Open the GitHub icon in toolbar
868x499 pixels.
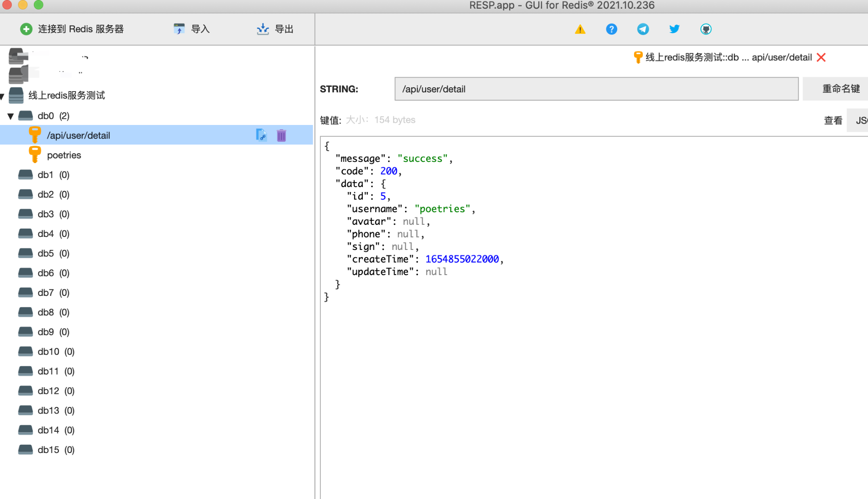706,29
